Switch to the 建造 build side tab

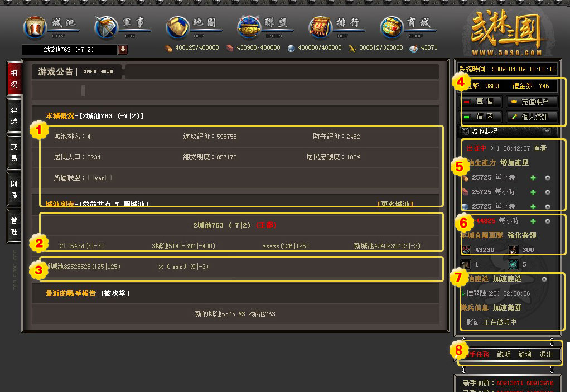(14, 116)
